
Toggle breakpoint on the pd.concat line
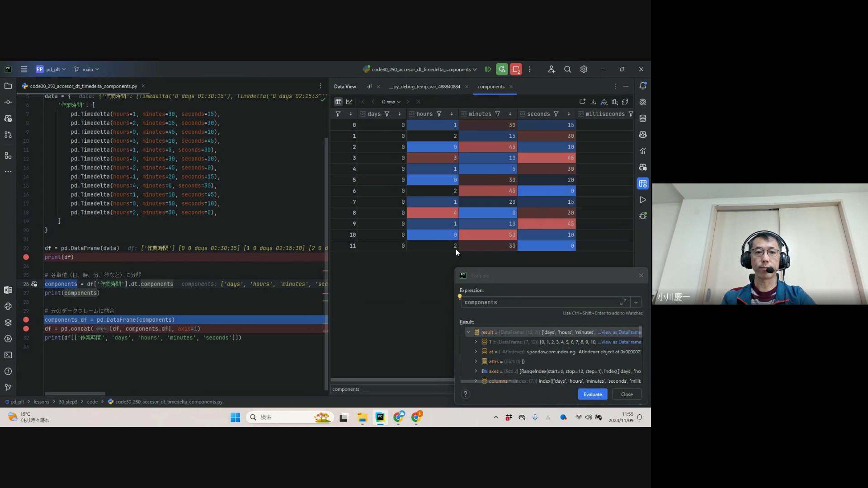26,329
